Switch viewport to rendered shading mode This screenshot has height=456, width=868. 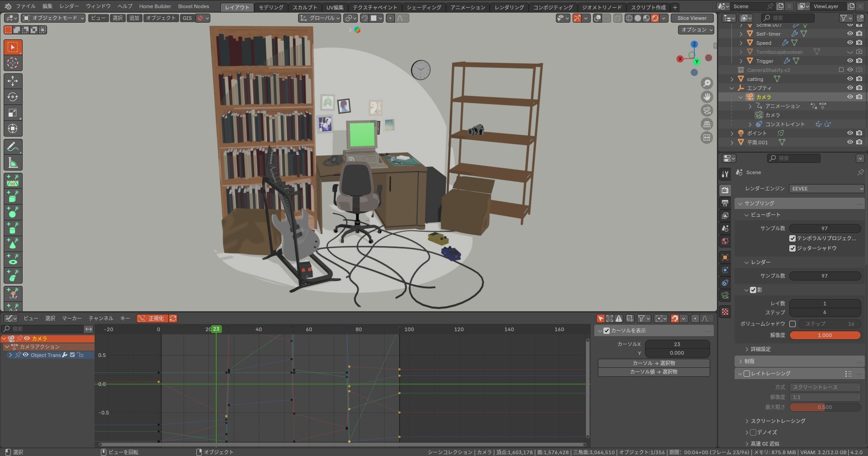click(655, 18)
